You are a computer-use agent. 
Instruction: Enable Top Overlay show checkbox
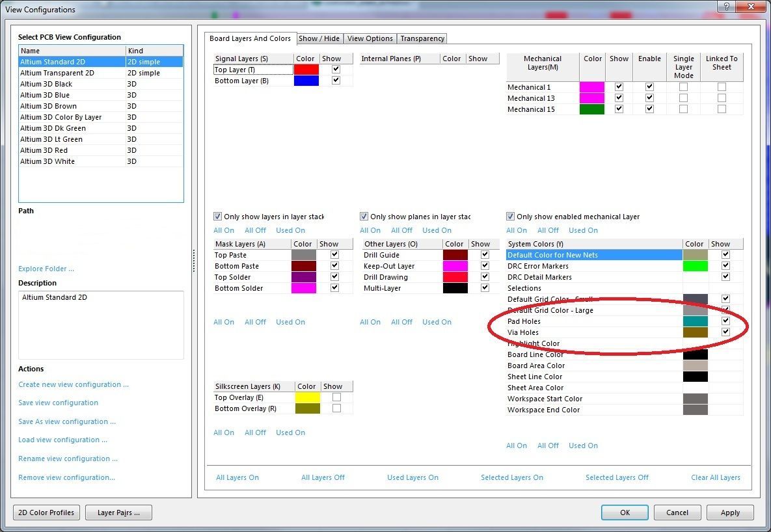tap(337, 397)
